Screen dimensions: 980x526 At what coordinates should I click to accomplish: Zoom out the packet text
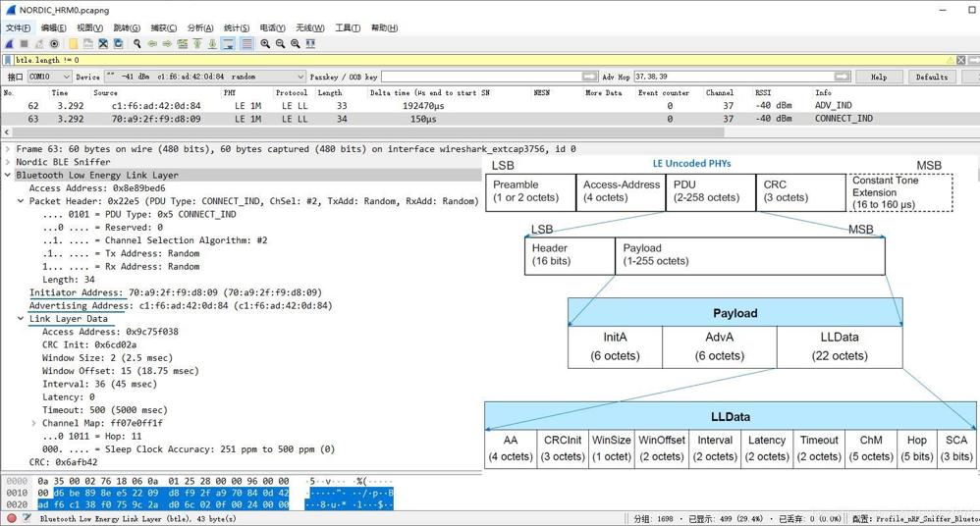tap(280, 44)
